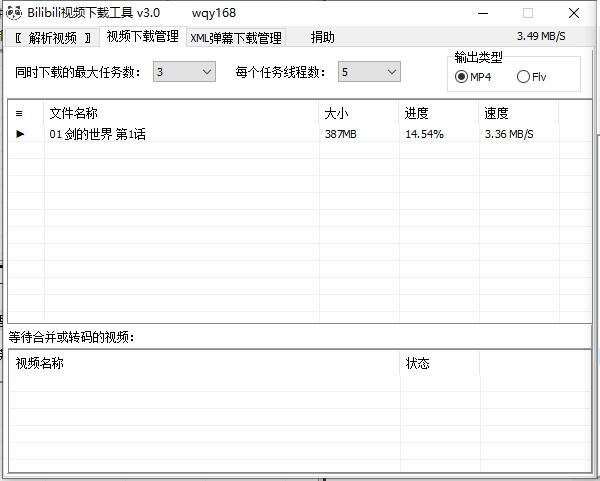
Task: Select MP4 output type
Action: tap(462, 77)
